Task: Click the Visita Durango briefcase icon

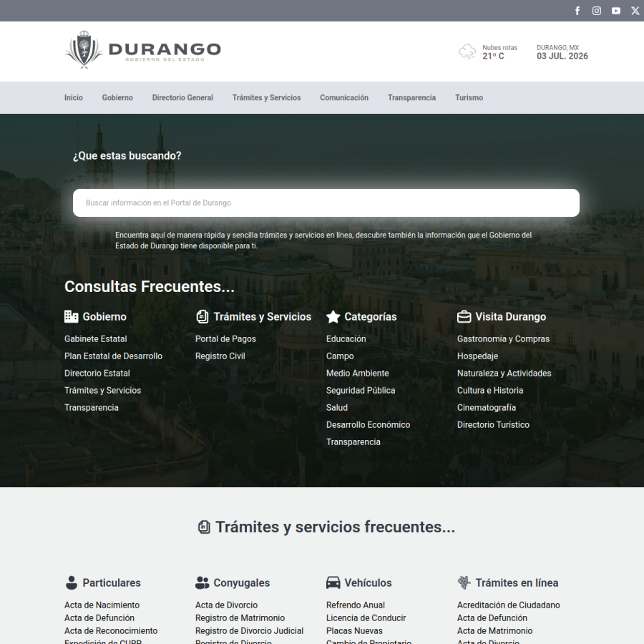Action: 464,317
